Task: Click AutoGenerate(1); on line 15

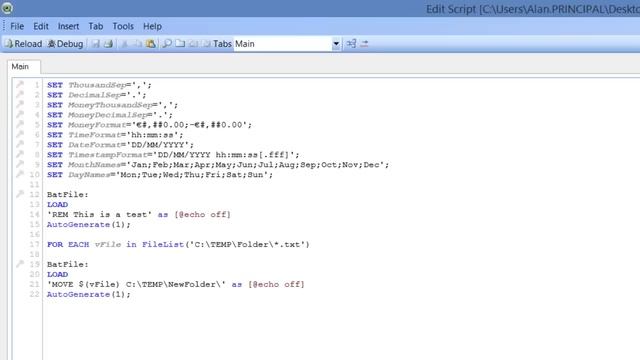Action: tap(89, 224)
